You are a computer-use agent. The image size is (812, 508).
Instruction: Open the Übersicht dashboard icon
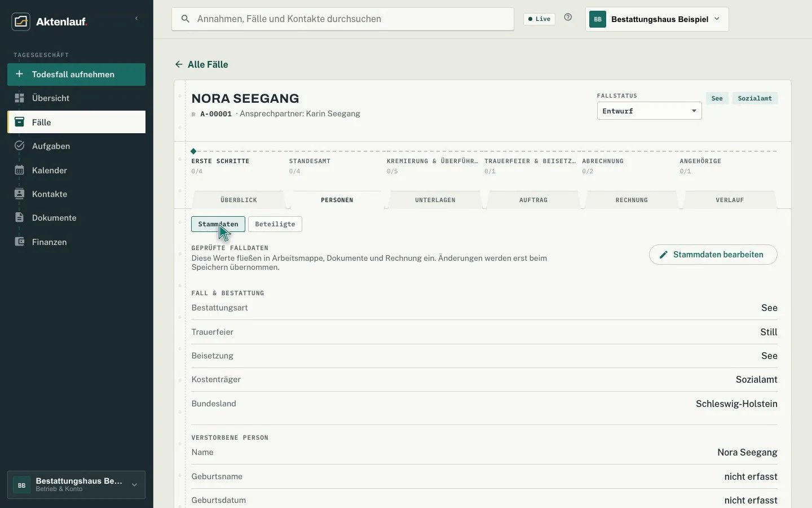(19, 98)
